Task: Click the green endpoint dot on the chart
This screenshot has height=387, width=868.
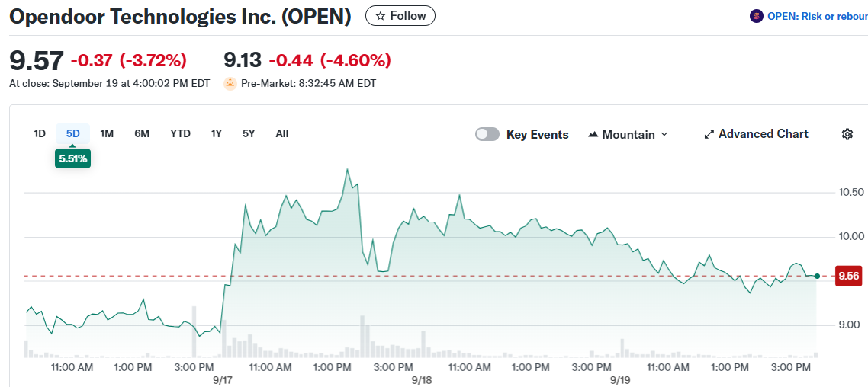Action: 817,276
